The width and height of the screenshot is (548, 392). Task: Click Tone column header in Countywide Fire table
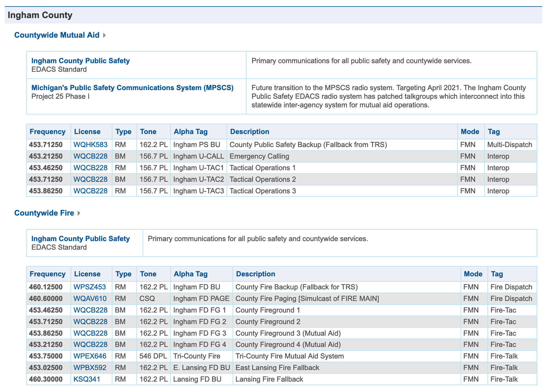[148, 274]
